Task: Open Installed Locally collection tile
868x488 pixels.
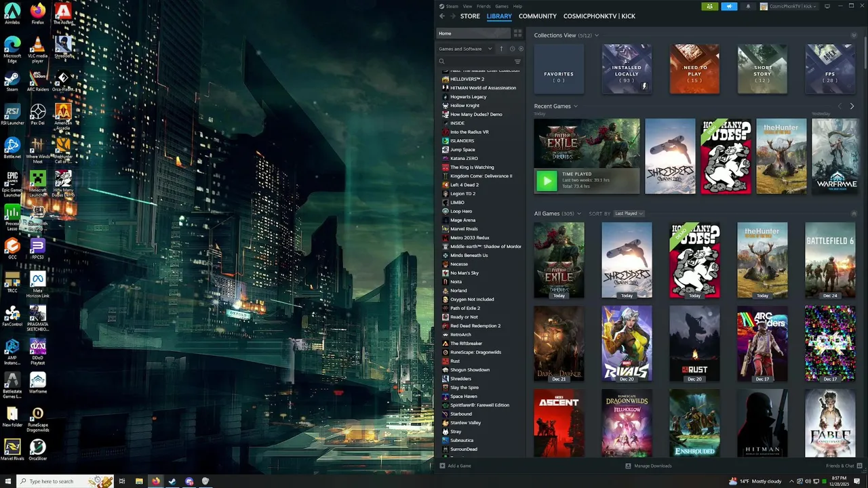Action: point(627,69)
